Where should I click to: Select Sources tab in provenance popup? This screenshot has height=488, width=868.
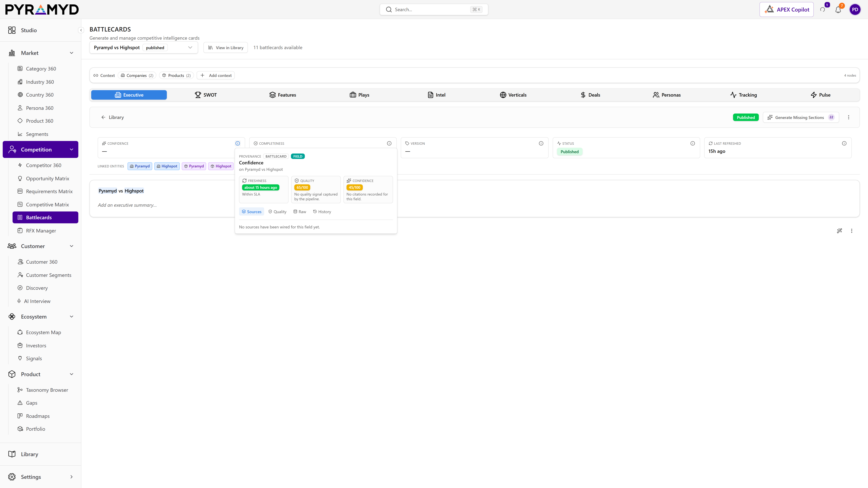point(252,212)
